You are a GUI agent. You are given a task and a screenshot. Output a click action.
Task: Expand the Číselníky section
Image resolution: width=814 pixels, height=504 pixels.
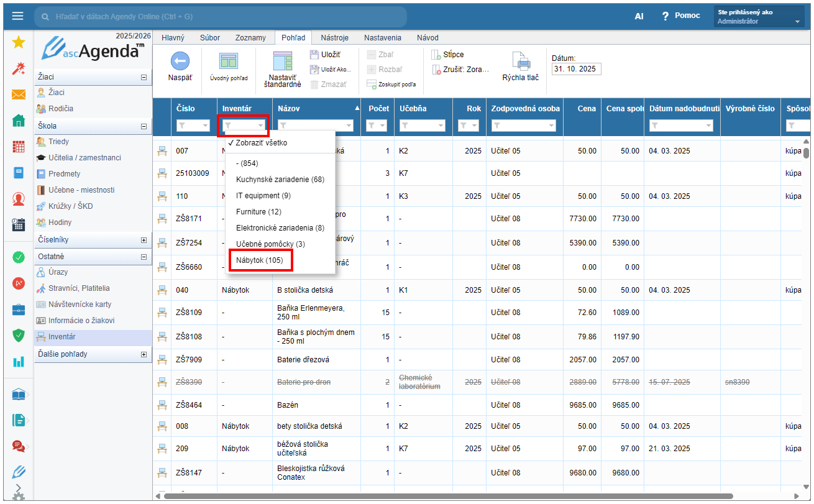[x=144, y=240]
